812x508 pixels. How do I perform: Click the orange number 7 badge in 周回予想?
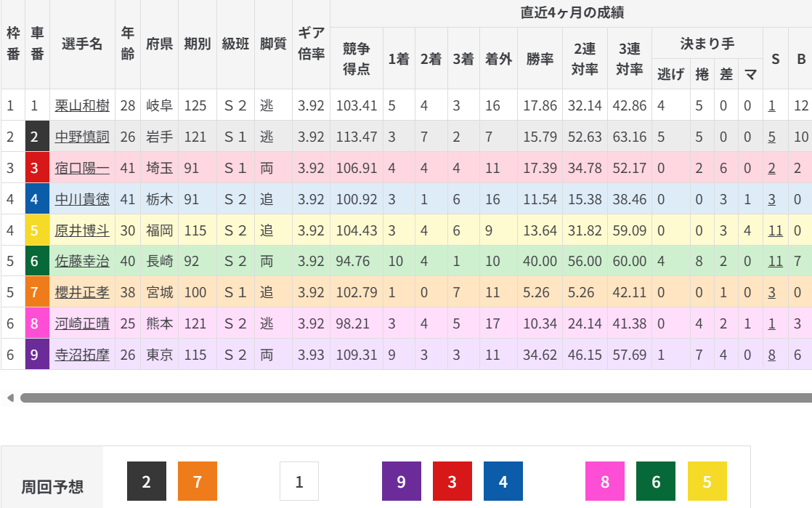[x=197, y=481]
